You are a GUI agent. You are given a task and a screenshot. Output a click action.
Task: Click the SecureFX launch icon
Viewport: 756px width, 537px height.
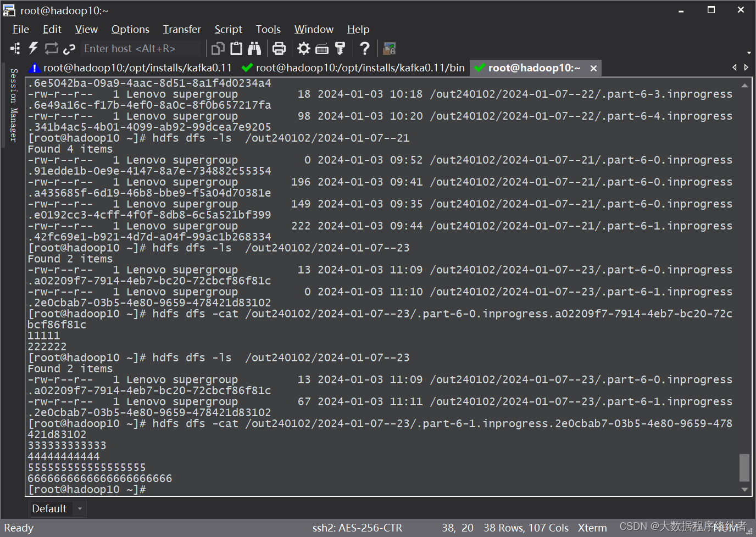pos(390,48)
